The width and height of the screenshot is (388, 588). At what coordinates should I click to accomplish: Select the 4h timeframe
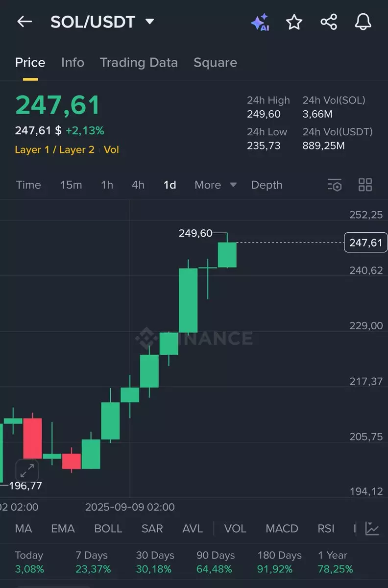[x=138, y=185]
